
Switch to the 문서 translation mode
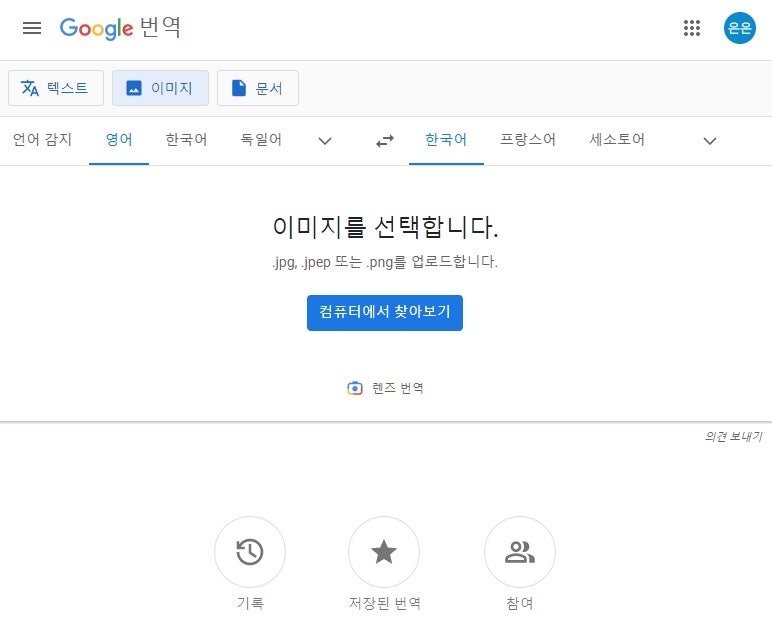(257, 88)
